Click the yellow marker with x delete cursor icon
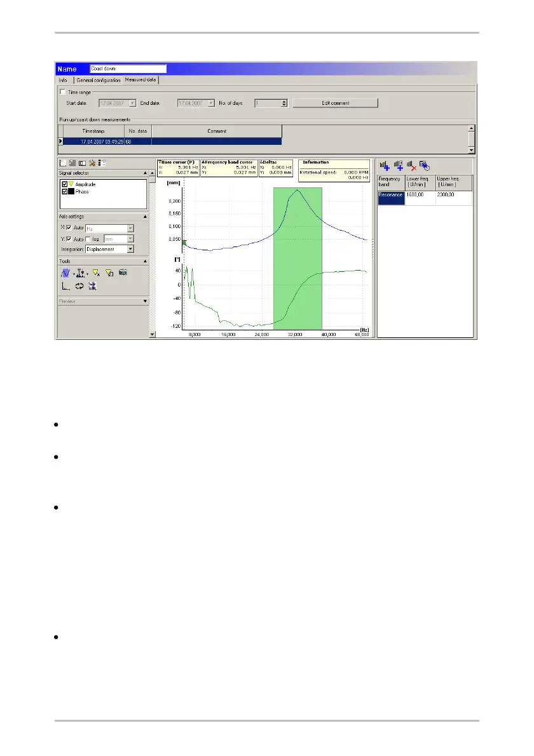The width and height of the screenshot is (534, 756). click(x=96, y=273)
